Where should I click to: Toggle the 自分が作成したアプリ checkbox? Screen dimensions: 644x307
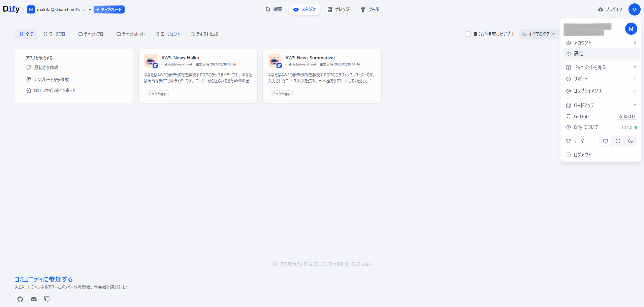pyautogui.click(x=468, y=34)
